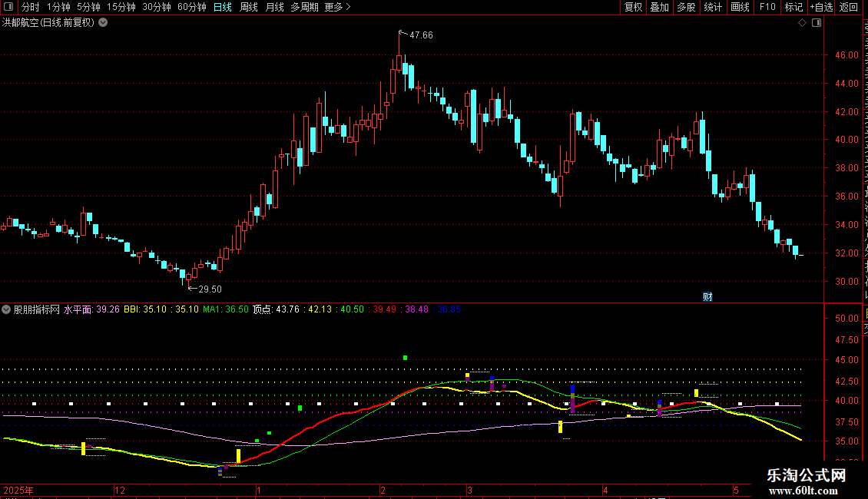Click the 返回 back button
868x499 pixels.
click(848, 7)
